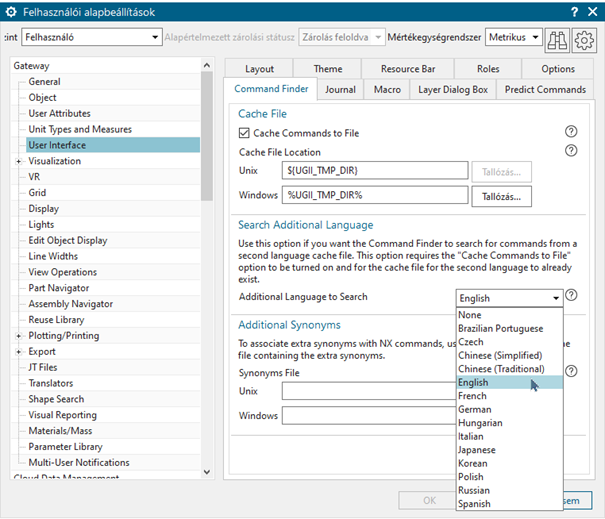Open the Metrikus unit system dropdown
The height and width of the screenshot is (519, 605).
[x=514, y=37]
